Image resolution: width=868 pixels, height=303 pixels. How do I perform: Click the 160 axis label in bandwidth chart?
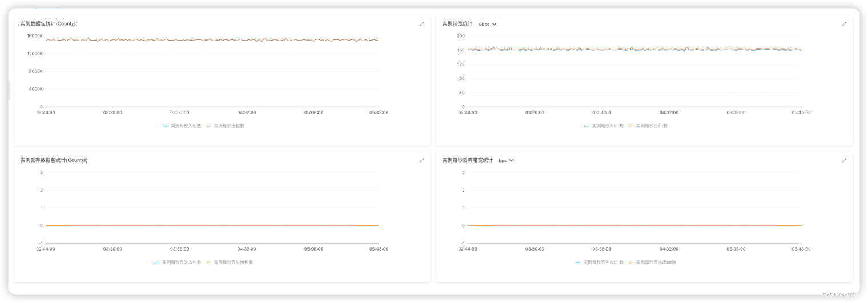[x=461, y=50]
